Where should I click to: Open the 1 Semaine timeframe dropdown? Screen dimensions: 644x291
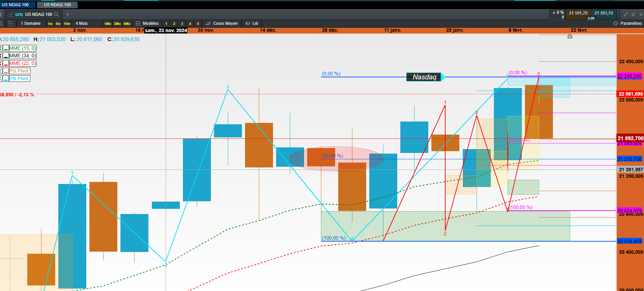click(31, 23)
